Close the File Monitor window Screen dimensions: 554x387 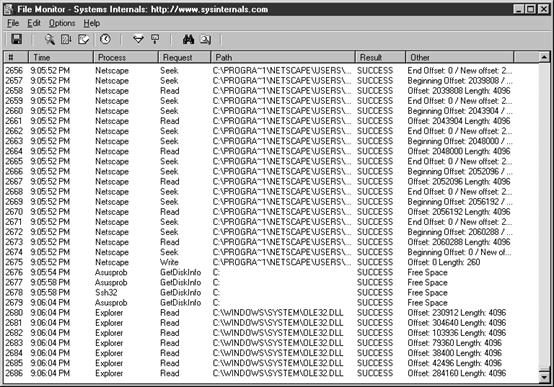(x=543, y=9)
